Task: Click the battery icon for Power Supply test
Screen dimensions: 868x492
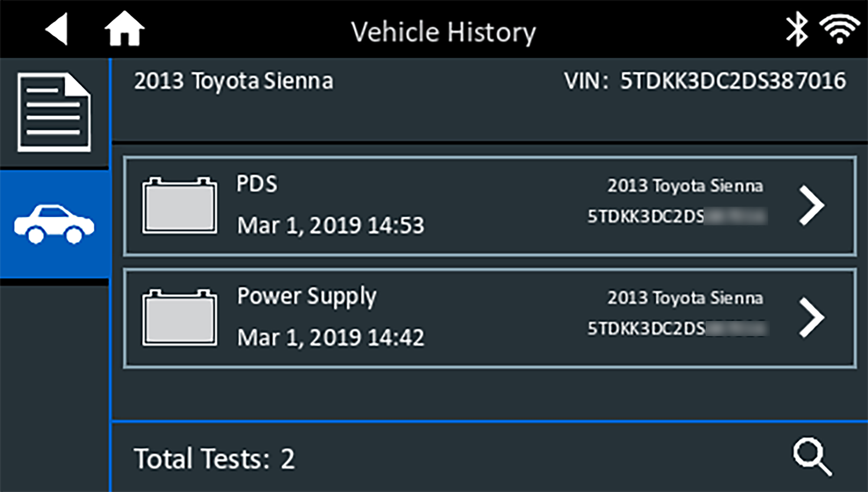Action: (x=180, y=318)
